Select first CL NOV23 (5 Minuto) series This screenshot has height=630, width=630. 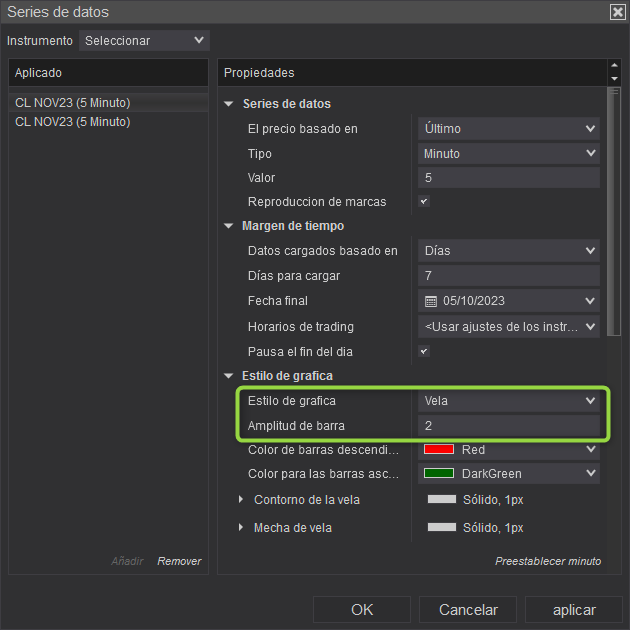[73, 102]
